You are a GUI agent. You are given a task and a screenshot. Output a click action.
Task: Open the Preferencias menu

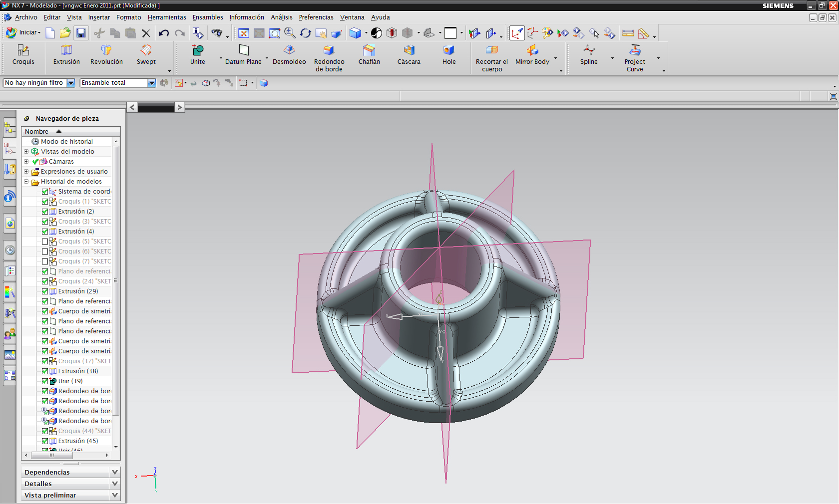tap(316, 17)
